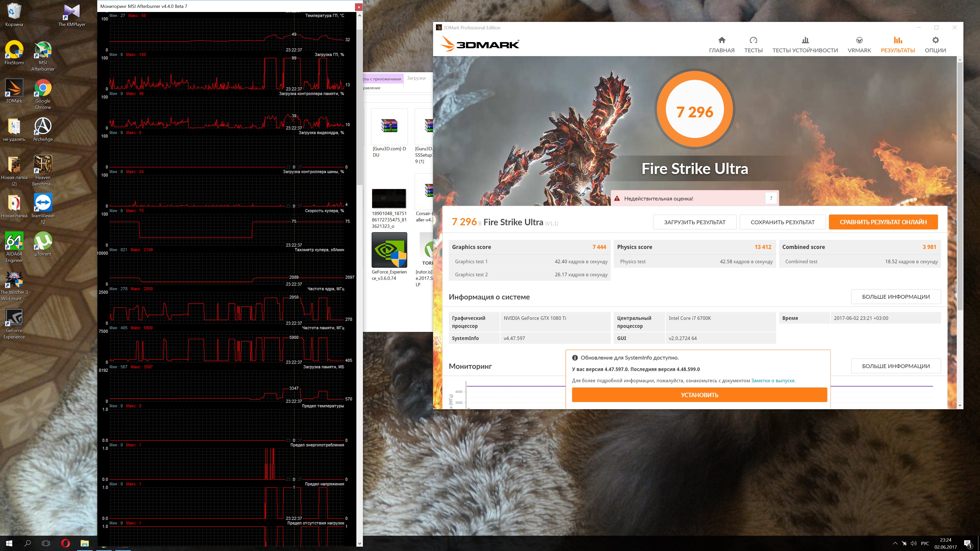This screenshot has width=980, height=551.
Task: Click Сравнить результат онлайн button
Action: click(883, 222)
